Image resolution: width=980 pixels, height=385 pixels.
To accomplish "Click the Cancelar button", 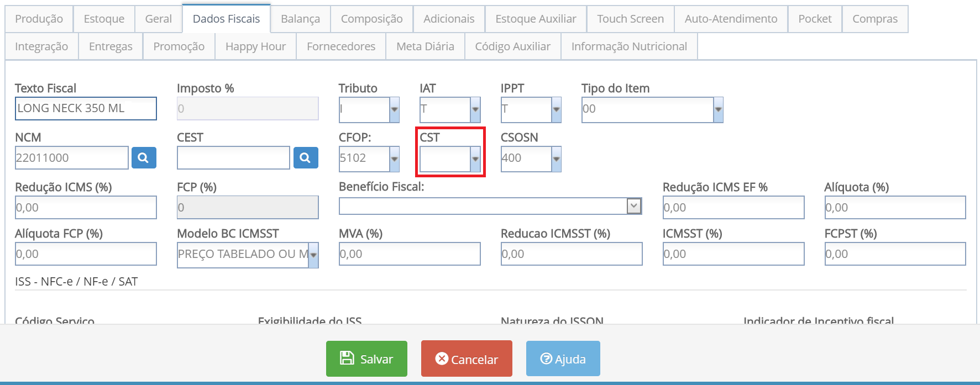I will pyautogui.click(x=467, y=358).
